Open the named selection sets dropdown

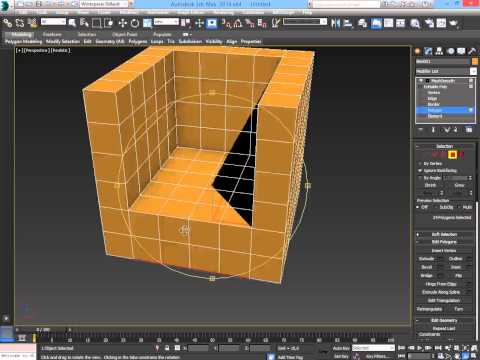click(305, 22)
